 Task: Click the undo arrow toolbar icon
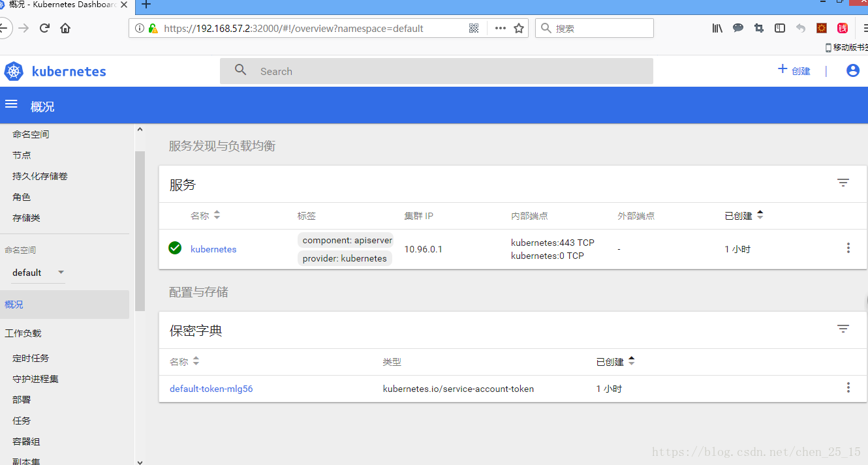pyautogui.click(x=801, y=28)
